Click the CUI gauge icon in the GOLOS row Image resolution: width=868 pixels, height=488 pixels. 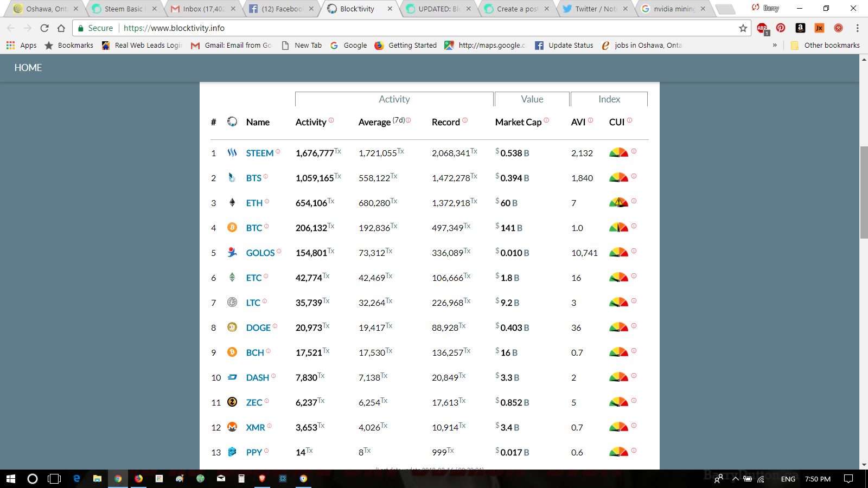coord(618,252)
